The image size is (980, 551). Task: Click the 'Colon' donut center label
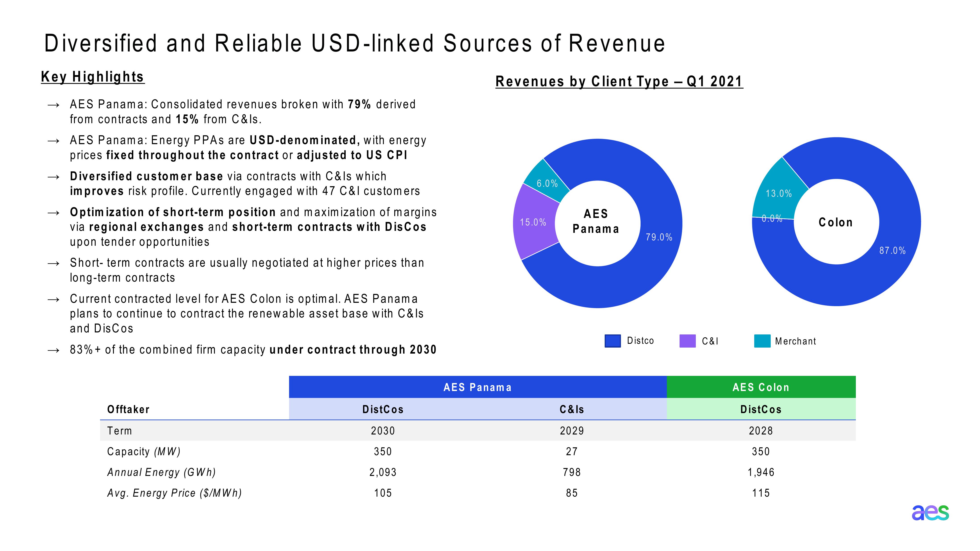[x=835, y=222]
